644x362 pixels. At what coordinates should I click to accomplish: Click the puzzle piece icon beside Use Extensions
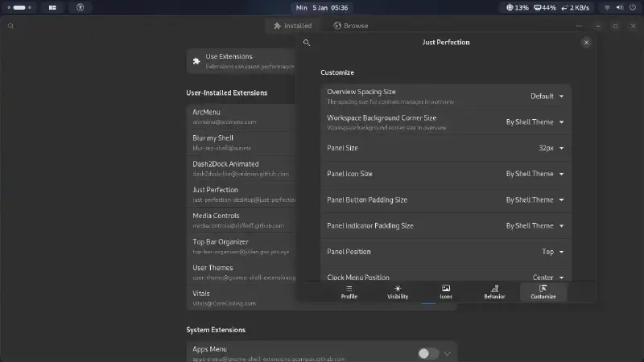196,60
